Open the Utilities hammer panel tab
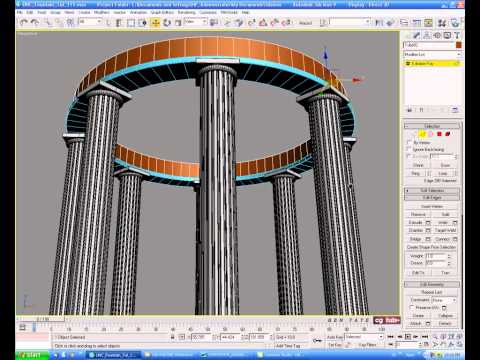Viewport: 480px width, 360px height. coord(457,35)
